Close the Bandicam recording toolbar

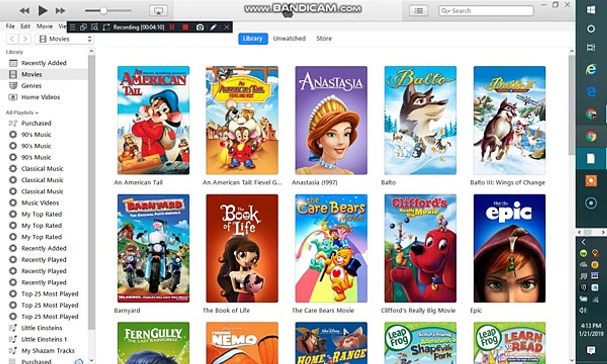[226, 27]
